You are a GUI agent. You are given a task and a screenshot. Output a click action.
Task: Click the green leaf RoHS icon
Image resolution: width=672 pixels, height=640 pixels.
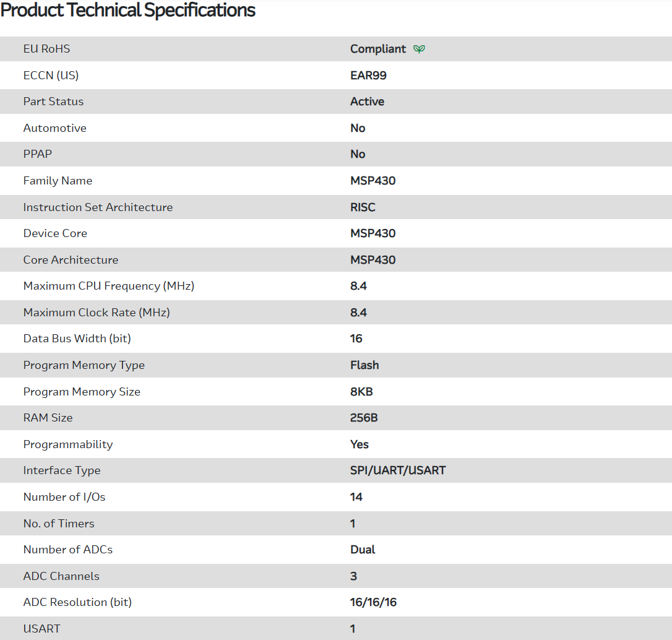[x=419, y=50]
